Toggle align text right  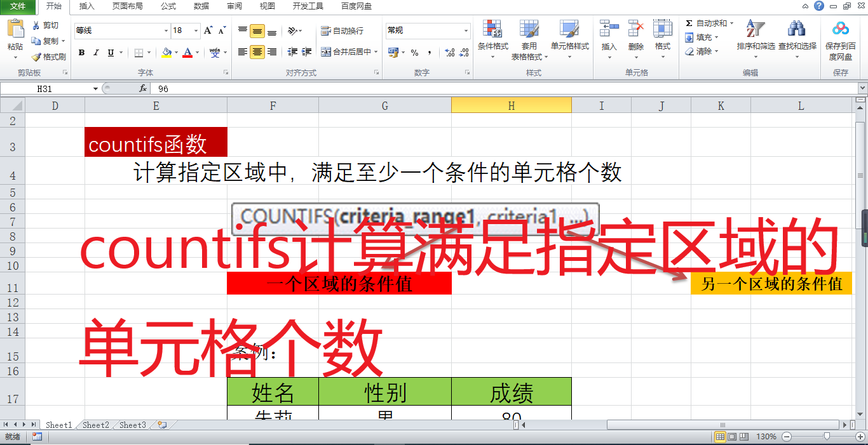(272, 52)
